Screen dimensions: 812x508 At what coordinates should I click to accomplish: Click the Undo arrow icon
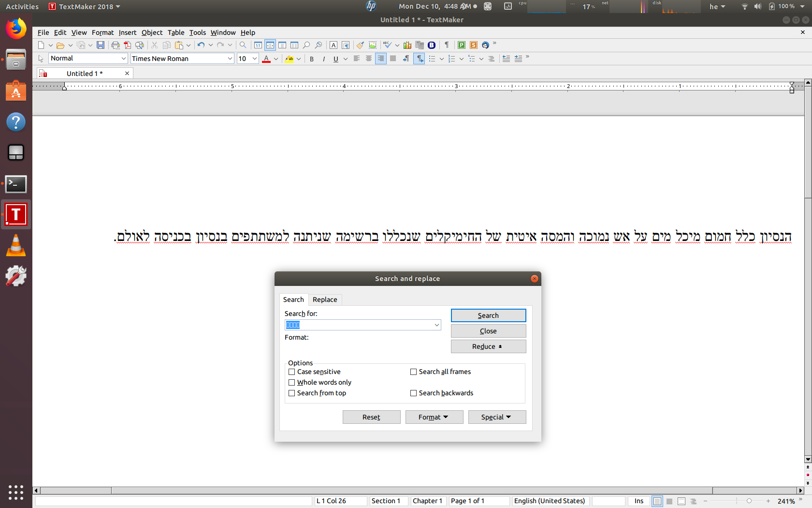pyautogui.click(x=201, y=45)
